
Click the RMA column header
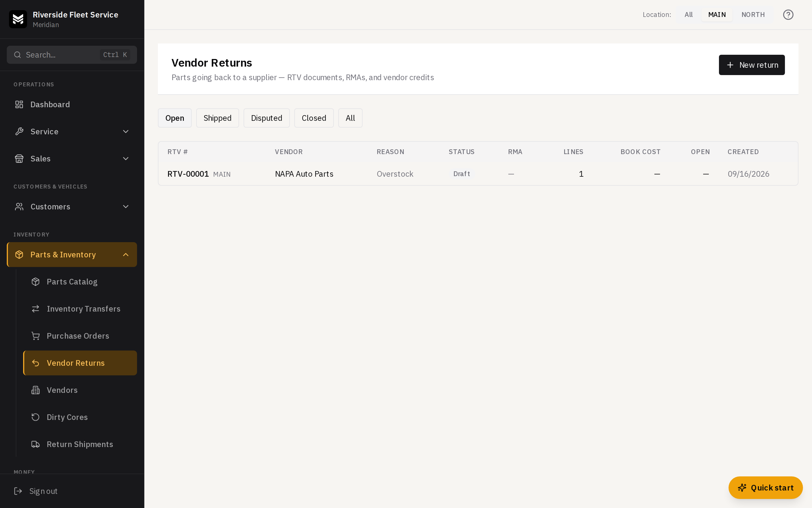point(515,152)
